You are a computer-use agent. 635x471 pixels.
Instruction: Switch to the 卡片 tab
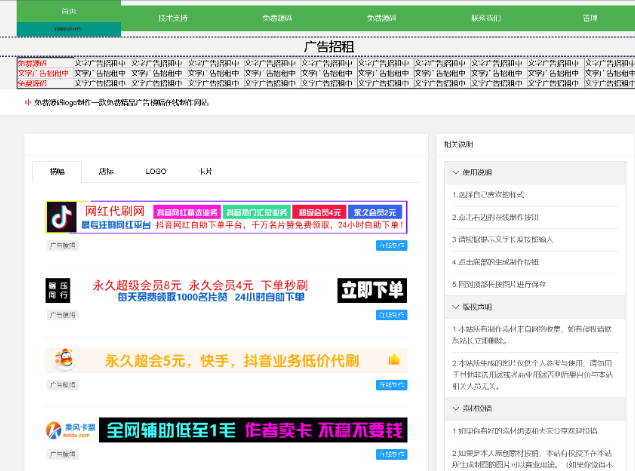pyautogui.click(x=205, y=172)
